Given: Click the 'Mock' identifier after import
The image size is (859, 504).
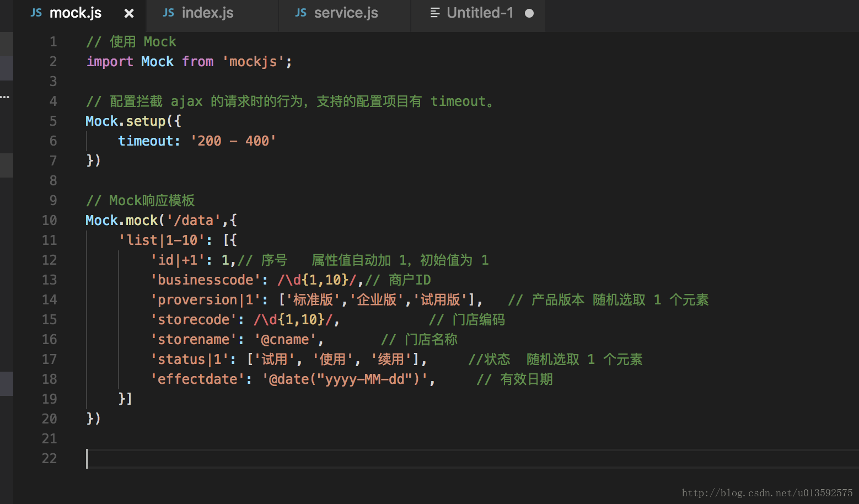Looking at the screenshot, I should coord(158,62).
